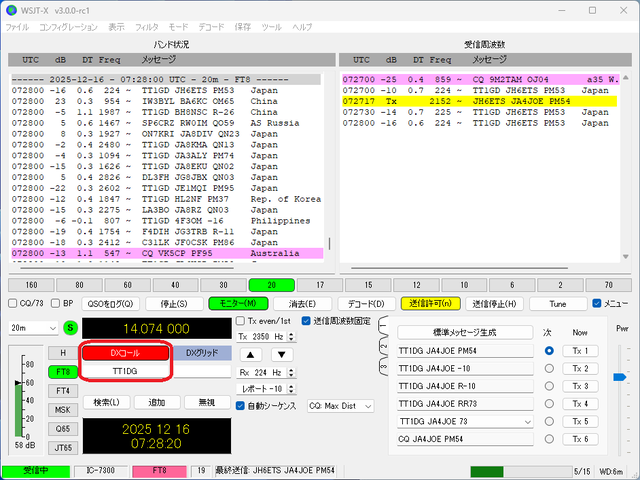Image resolution: width=640 pixels, height=480 pixels.
Task: Open the デコード menu
Action: (x=211, y=27)
